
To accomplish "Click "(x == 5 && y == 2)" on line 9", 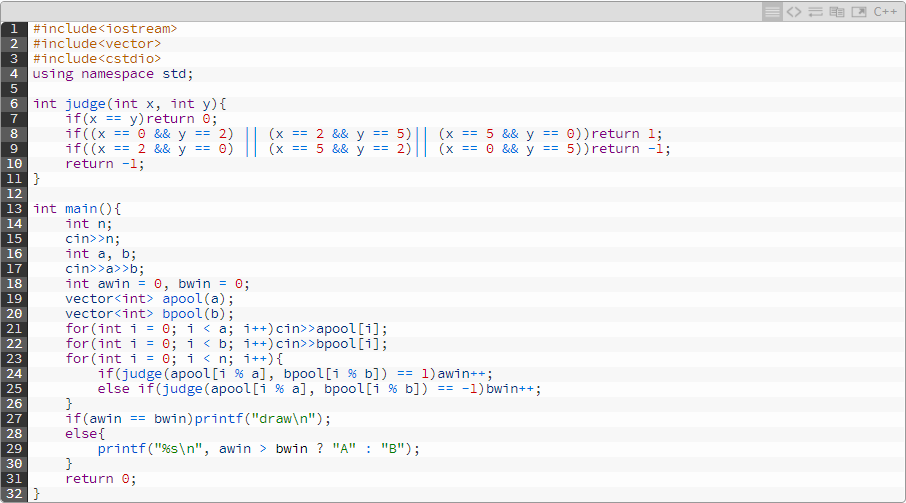I will point(340,149).
